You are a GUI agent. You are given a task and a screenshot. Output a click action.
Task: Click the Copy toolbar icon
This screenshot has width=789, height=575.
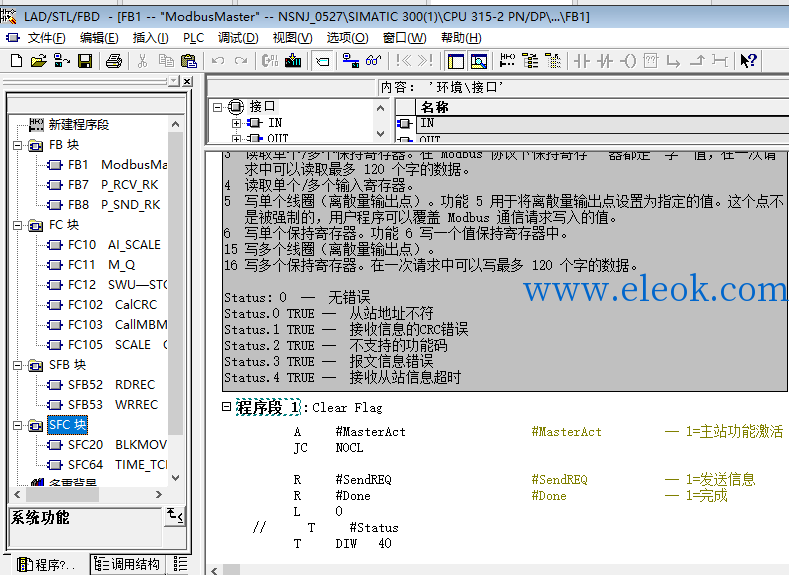(x=166, y=61)
